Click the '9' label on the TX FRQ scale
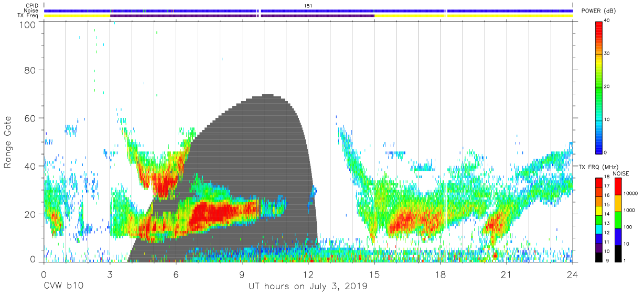The width and height of the screenshot is (644, 297). (607, 260)
